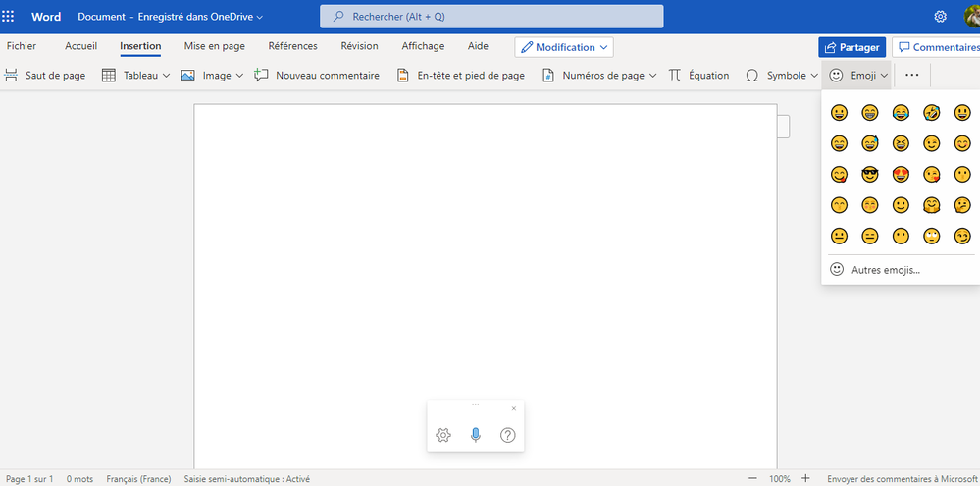This screenshot has height=486, width=980.
Task: Close the dictation toolbar
Action: click(514, 409)
